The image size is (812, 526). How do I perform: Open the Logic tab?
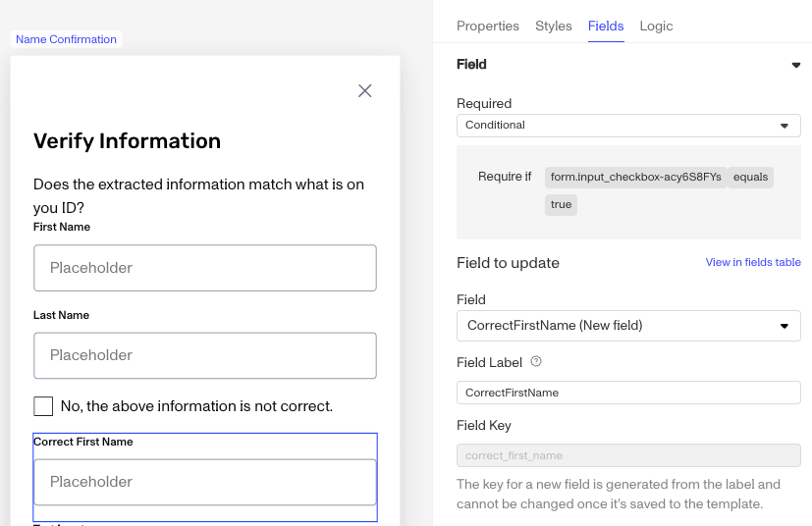656,26
